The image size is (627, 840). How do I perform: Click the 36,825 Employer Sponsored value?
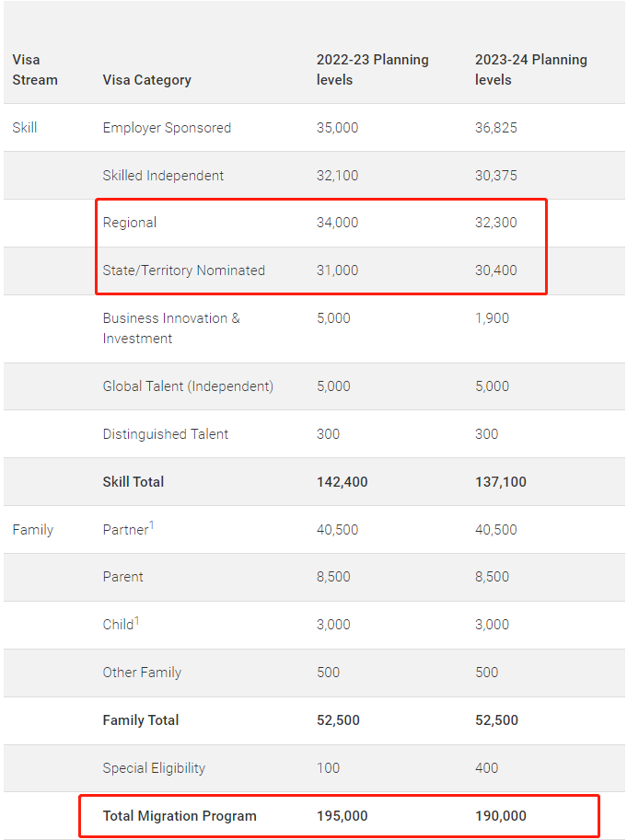pyautogui.click(x=495, y=128)
